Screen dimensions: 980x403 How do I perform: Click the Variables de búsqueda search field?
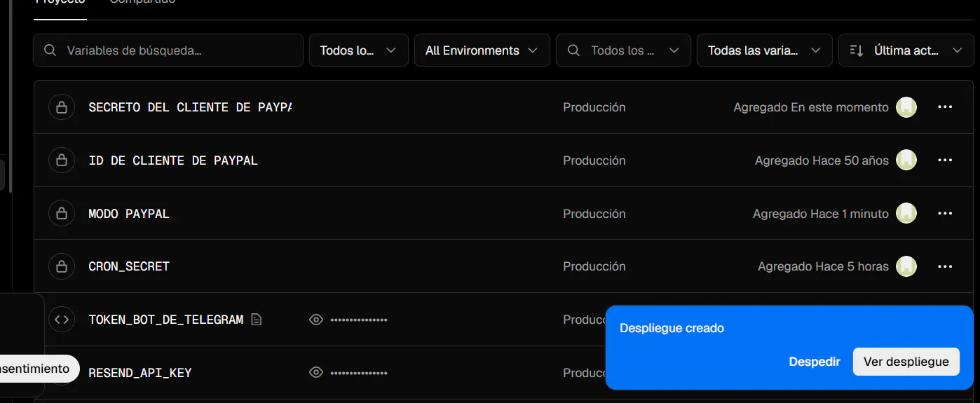tap(168, 50)
